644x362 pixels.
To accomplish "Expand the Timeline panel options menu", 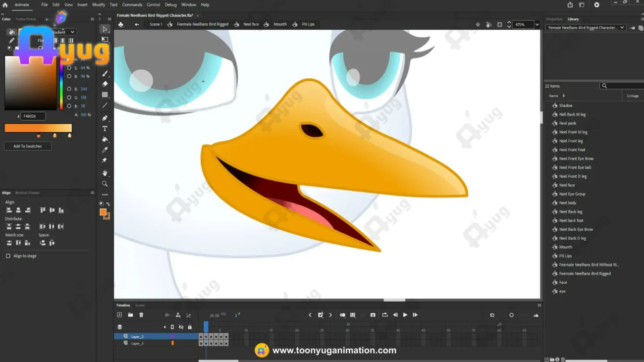I will pyautogui.click(x=539, y=305).
